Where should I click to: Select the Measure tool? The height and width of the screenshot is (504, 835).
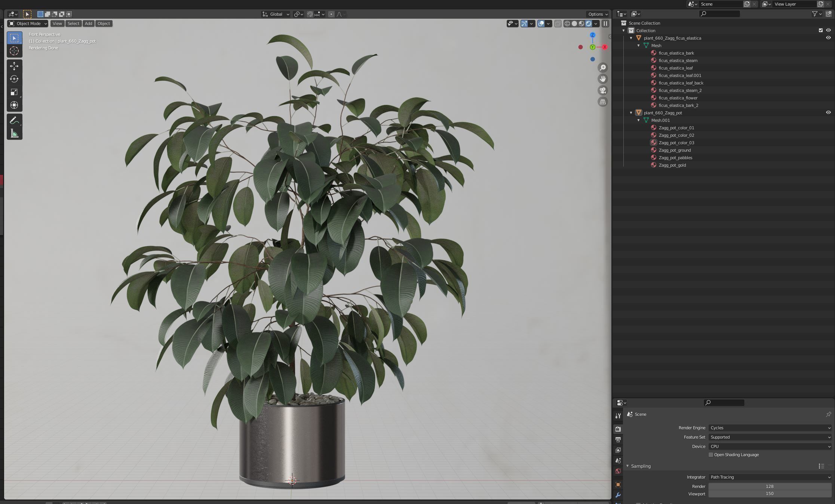pyautogui.click(x=14, y=133)
